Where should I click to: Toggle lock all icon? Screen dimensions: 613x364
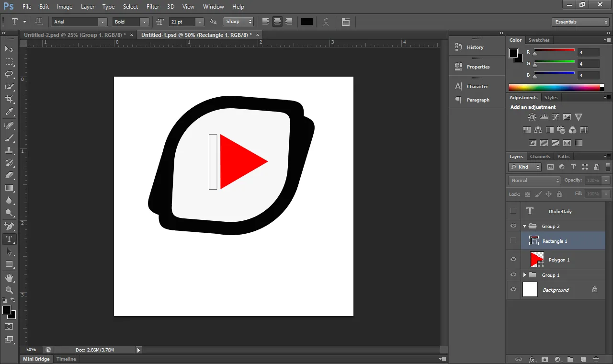559,194
